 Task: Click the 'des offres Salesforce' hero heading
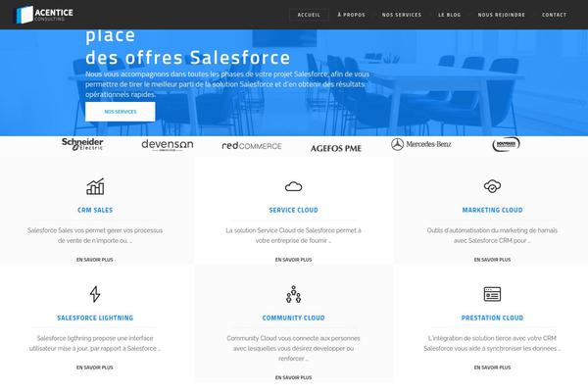188,58
